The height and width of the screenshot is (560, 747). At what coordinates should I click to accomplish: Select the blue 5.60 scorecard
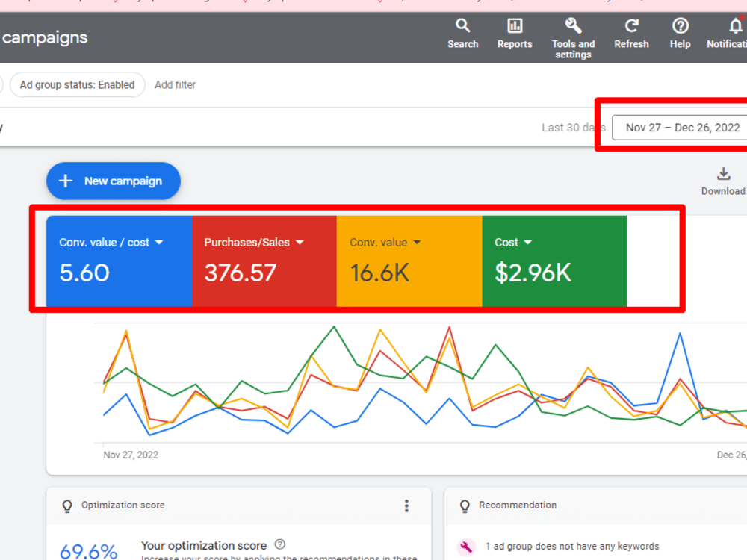point(119,261)
